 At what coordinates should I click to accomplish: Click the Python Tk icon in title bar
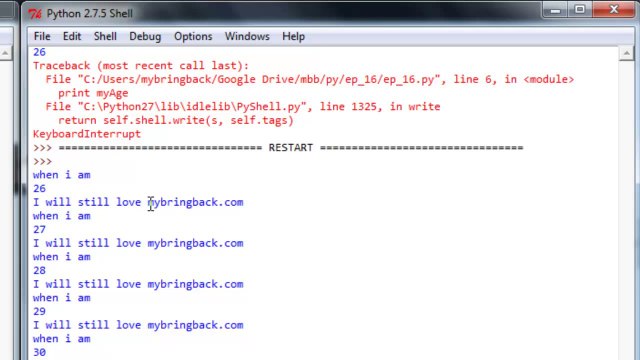point(35,14)
